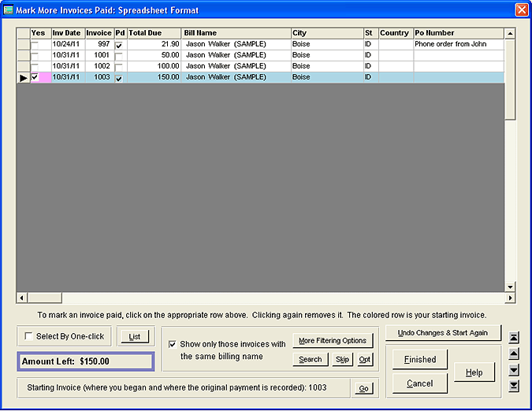Click the horizontal scroll right arrow
The width and height of the screenshot is (532, 411).
(510, 298)
